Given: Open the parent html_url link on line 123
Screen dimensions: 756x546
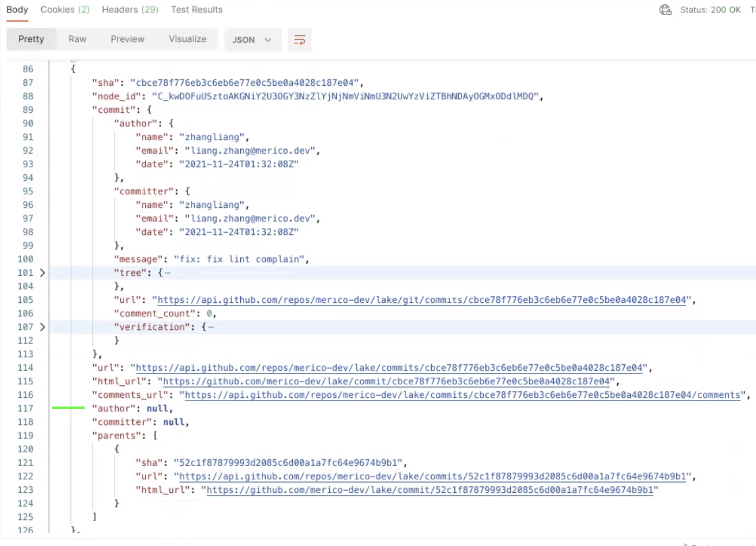Looking at the screenshot, I should (430, 490).
